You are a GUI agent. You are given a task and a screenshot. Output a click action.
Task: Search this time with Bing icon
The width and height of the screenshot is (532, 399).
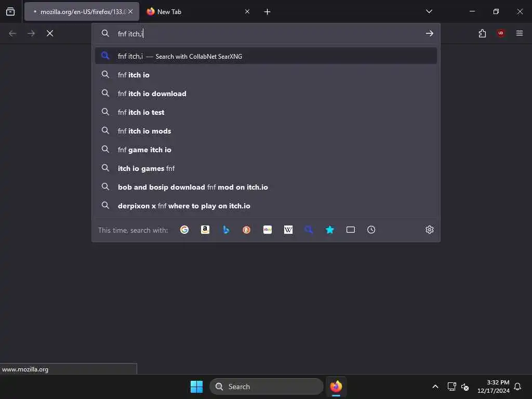tap(226, 230)
